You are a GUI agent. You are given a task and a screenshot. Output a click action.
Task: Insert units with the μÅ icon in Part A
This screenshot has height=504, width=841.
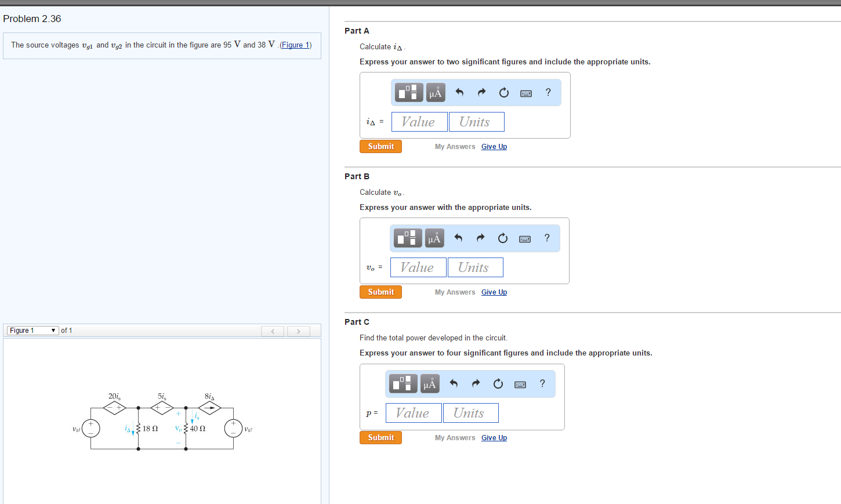tap(435, 92)
